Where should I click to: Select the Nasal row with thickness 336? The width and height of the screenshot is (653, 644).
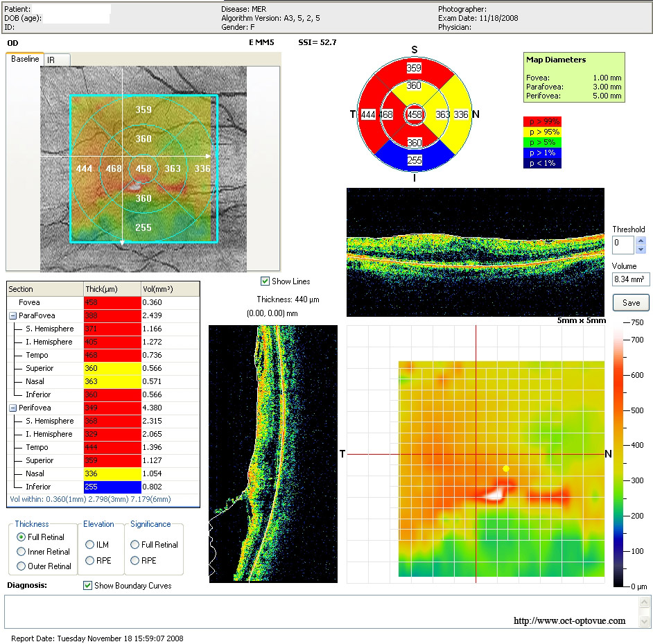(103, 473)
